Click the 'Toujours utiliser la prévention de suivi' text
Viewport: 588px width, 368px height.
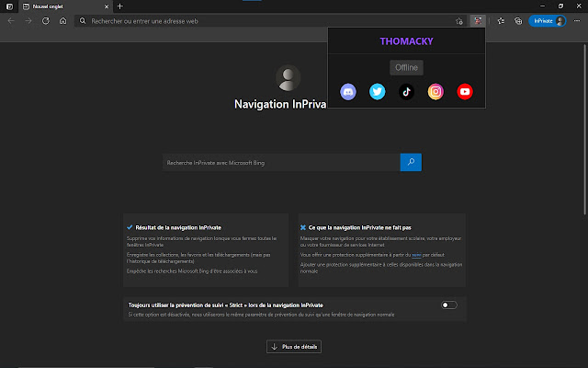tap(226, 305)
